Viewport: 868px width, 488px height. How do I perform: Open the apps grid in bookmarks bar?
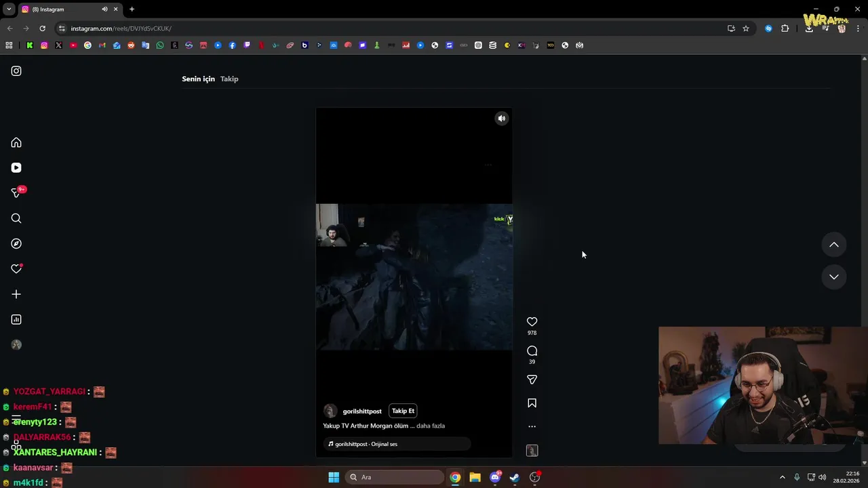[x=9, y=45]
